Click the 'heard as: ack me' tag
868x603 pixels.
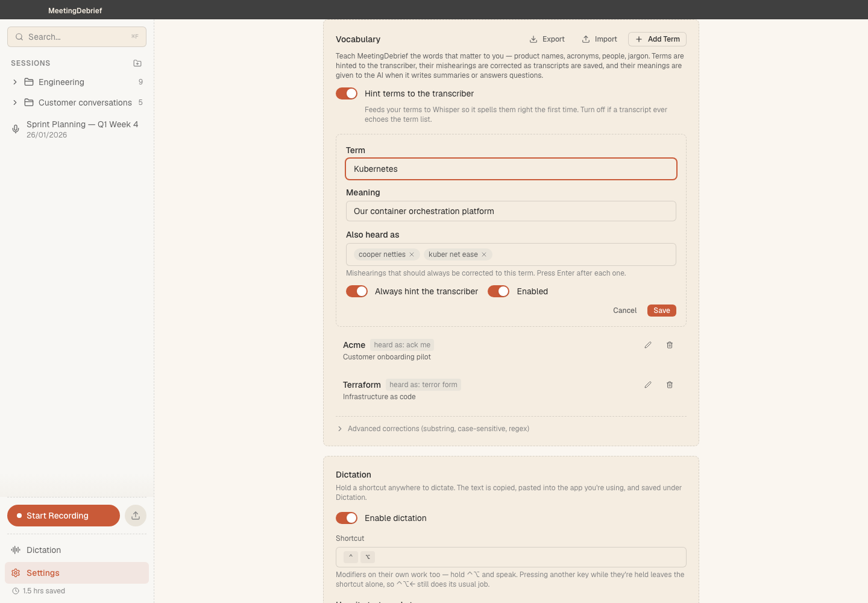(402, 345)
